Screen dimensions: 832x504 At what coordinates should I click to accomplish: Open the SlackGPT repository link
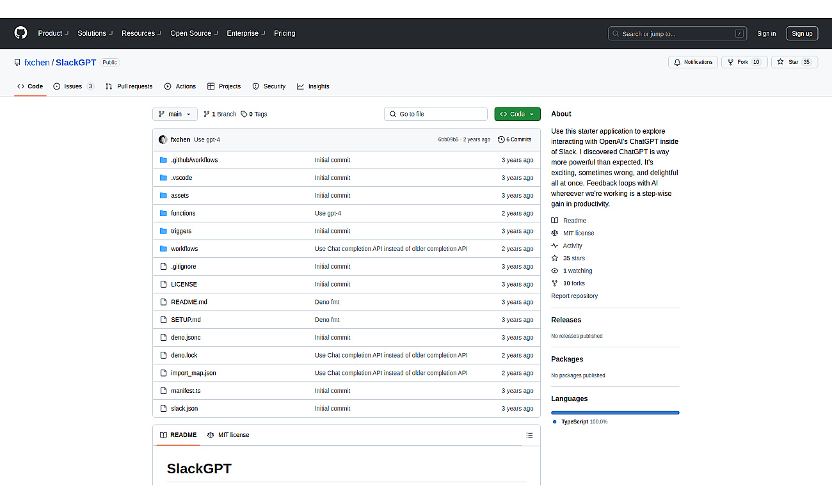[76, 63]
